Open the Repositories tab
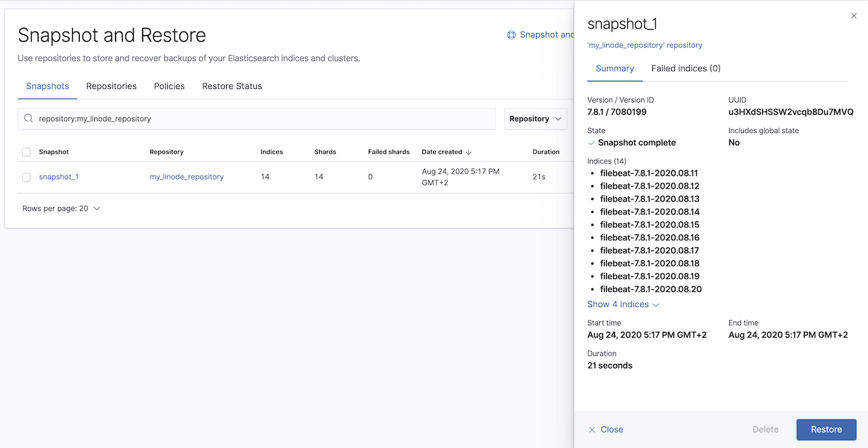The height and width of the screenshot is (448, 868). [x=111, y=86]
